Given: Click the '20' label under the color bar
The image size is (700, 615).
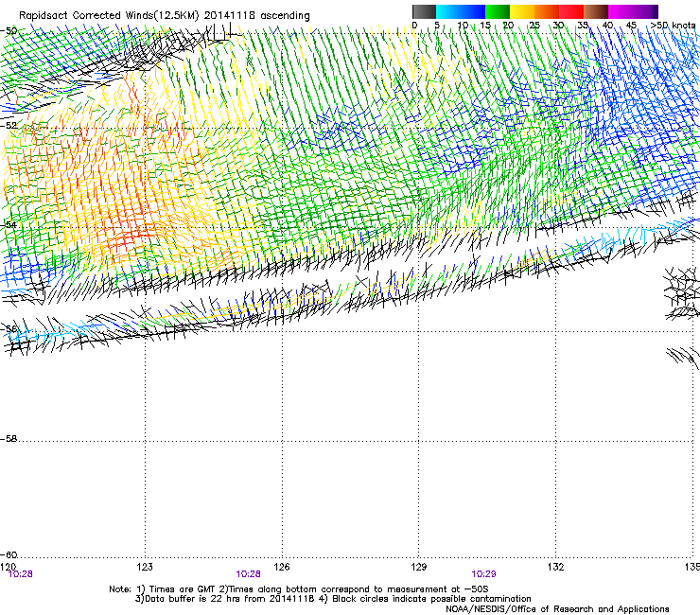Looking at the screenshot, I should [x=508, y=25].
